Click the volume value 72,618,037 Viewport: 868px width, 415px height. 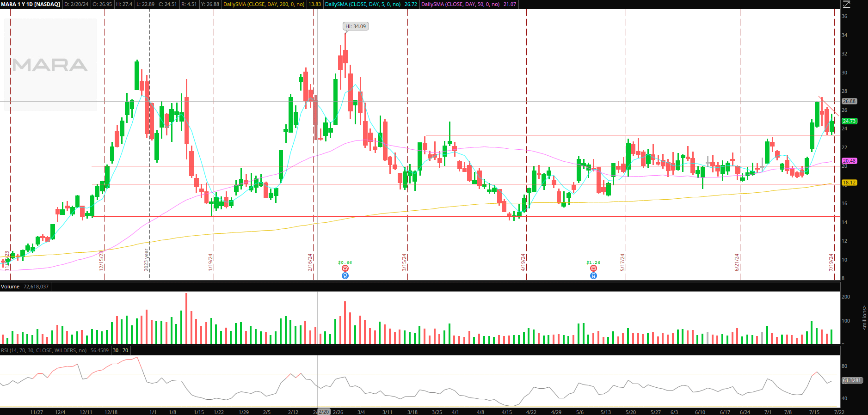[36, 287]
